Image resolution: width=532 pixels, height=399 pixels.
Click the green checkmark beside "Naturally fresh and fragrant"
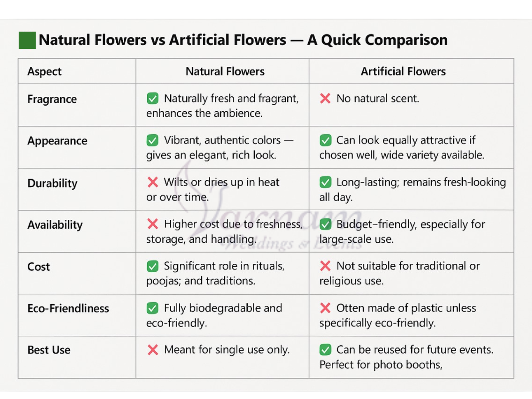pyautogui.click(x=153, y=99)
